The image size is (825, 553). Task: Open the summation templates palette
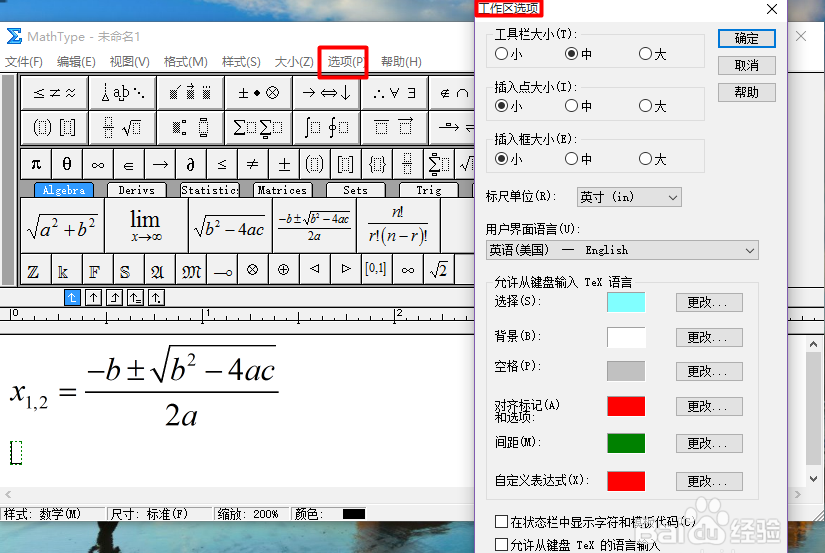pos(257,127)
